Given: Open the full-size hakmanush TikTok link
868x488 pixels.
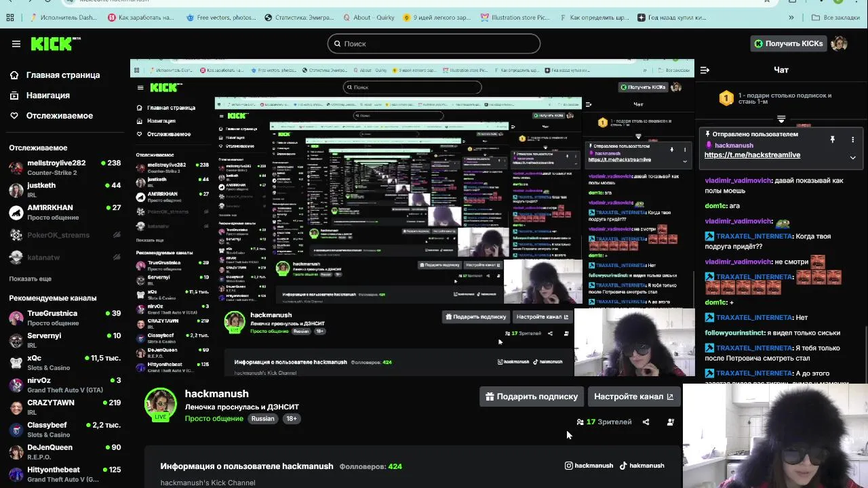Looking at the screenshot, I should point(642,466).
